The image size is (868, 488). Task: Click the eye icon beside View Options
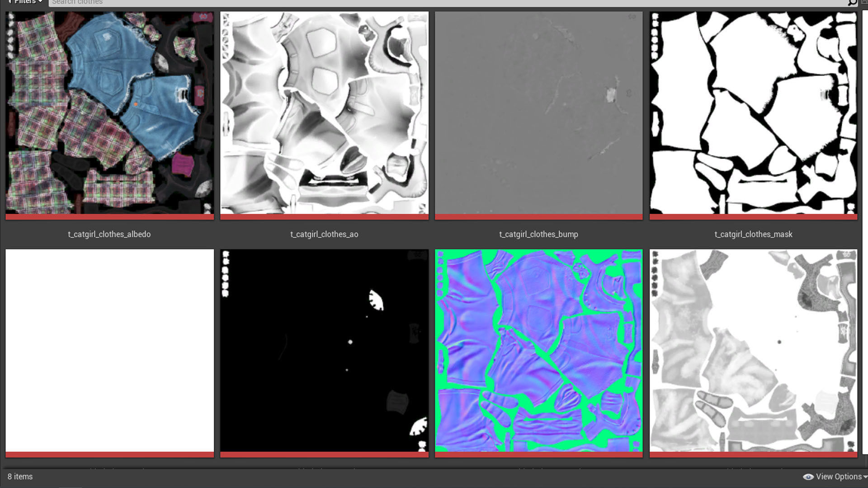pos(808,477)
